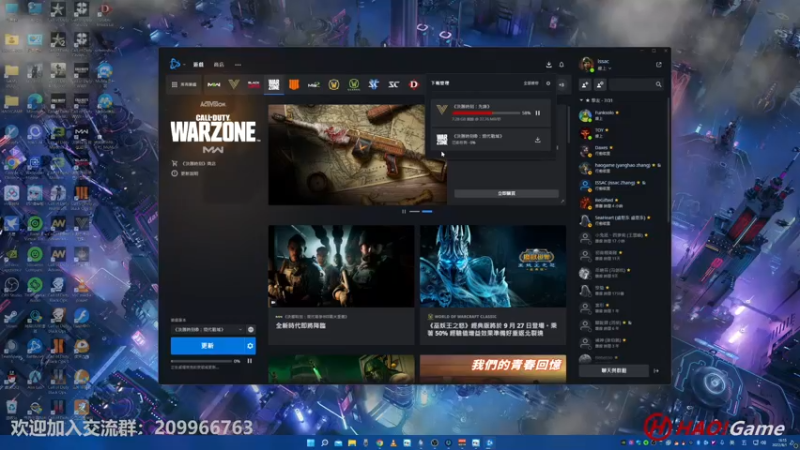Open Google Chrome on taskbar
Screen dimensions: 800x450
point(379,443)
